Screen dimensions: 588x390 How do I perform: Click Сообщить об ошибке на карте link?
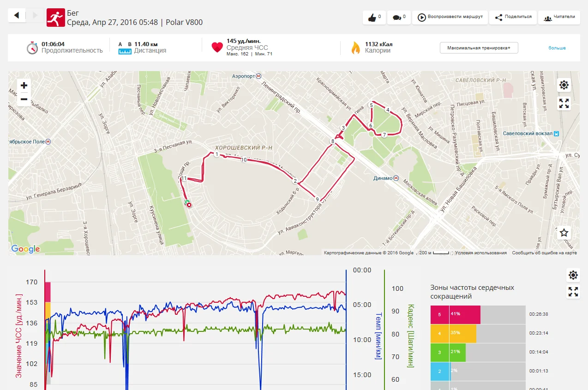click(545, 253)
